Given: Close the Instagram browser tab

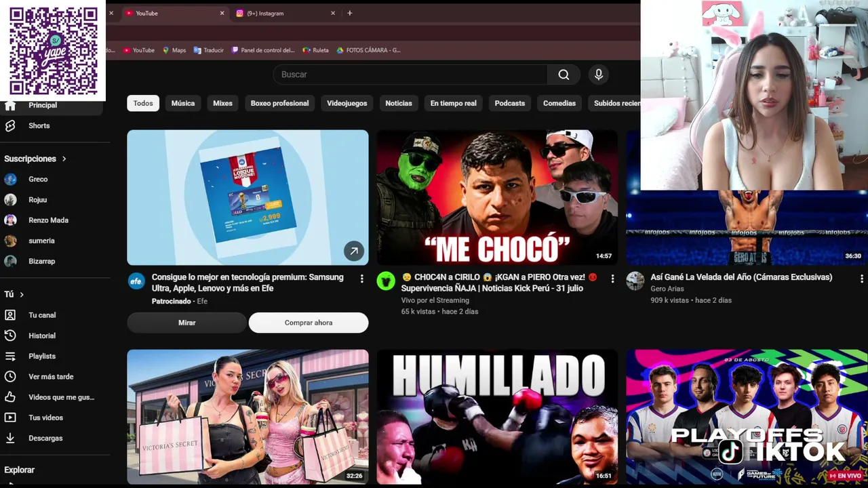Looking at the screenshot, I should 333,13.
